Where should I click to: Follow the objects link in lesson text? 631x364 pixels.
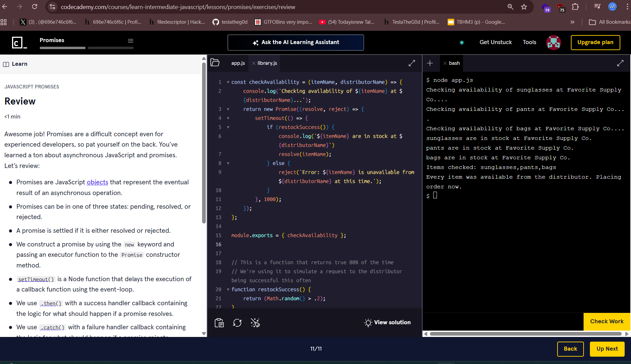[x=97, y=182]
